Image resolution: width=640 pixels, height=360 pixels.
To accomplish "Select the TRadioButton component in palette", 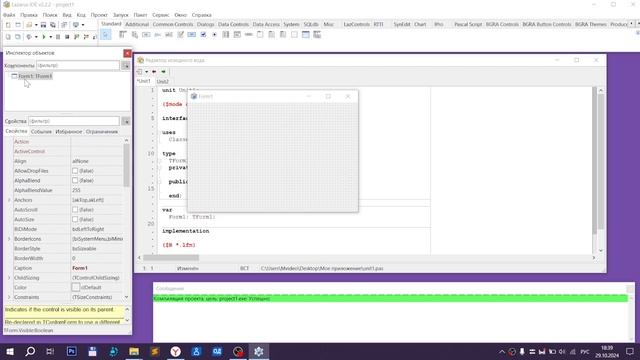I will point(214,35).
